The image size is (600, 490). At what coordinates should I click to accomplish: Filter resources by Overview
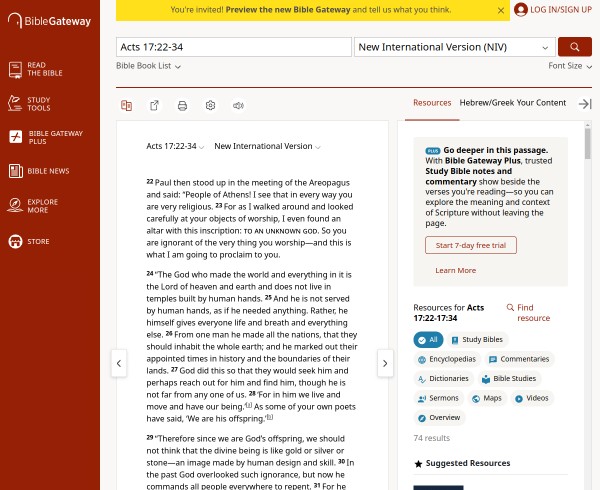pos(439,418)
